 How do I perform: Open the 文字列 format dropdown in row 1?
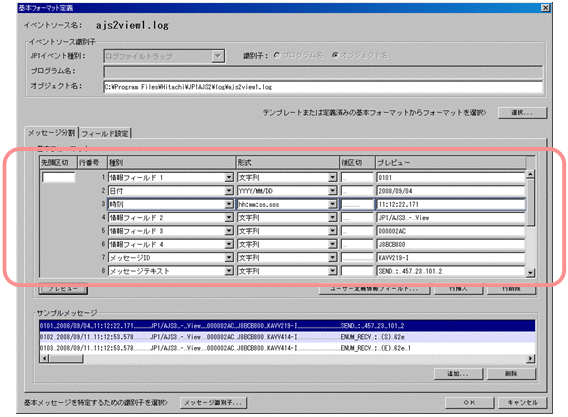[x=333, y=178]
